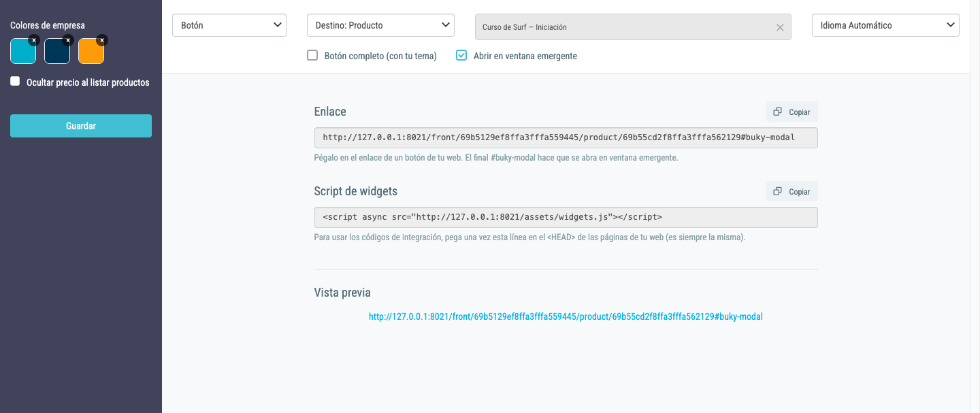Screen dimensions: 980x413
Task: Clear the Curso de Surf product selection
Action: 780,27
